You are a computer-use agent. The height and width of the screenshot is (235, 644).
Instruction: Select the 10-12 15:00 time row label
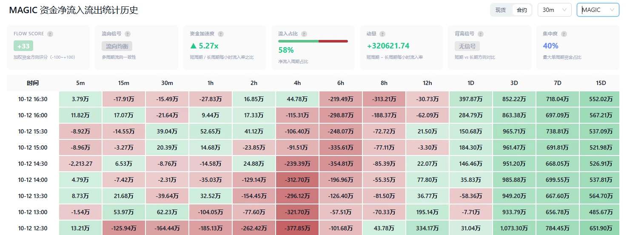[33, 147]
